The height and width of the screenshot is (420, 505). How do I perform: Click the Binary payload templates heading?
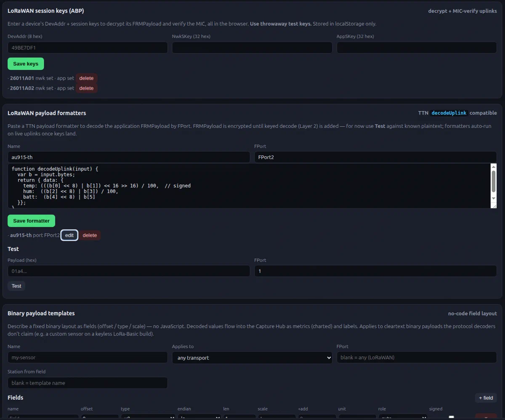pos(41,313)
